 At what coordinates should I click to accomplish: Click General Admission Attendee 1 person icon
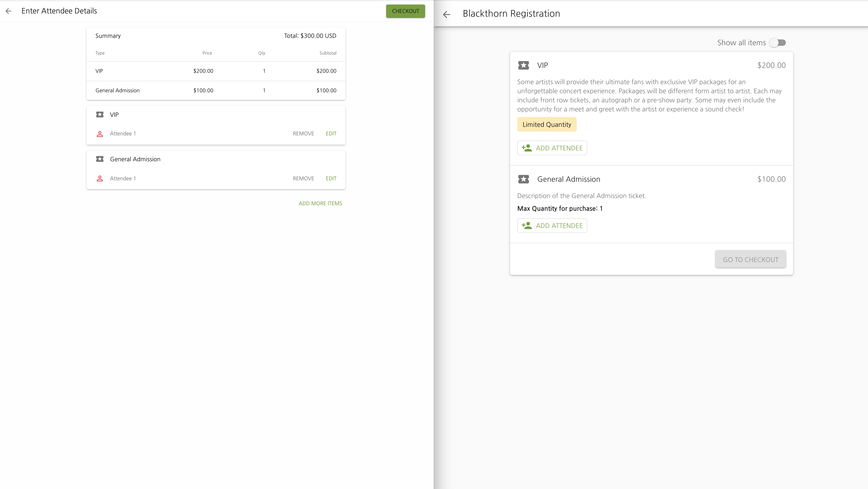pos(100,178)
